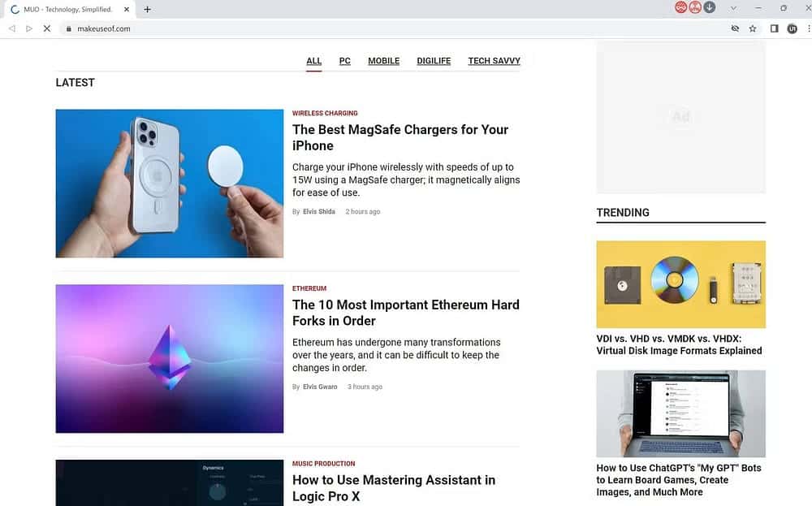Open the second red extension icon

695,7
